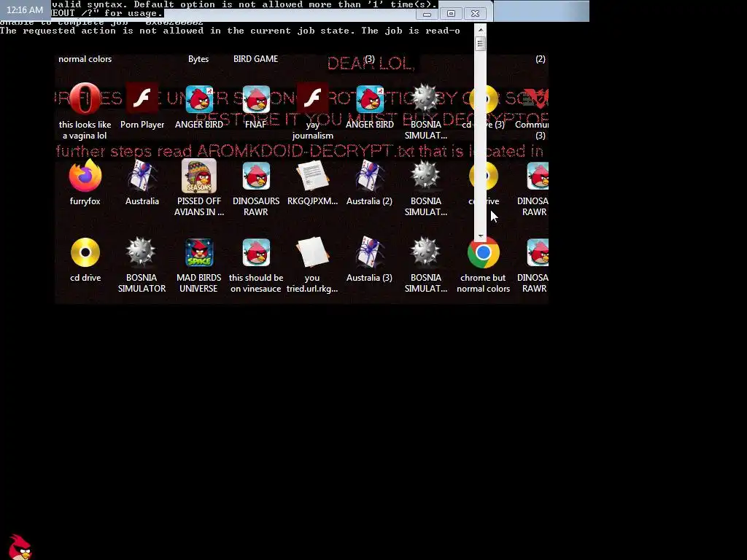Launch the Flash icon named Porn Player
Image resolution: width=747 pixels, height=560 pixels.
click(x=142, y=98)
